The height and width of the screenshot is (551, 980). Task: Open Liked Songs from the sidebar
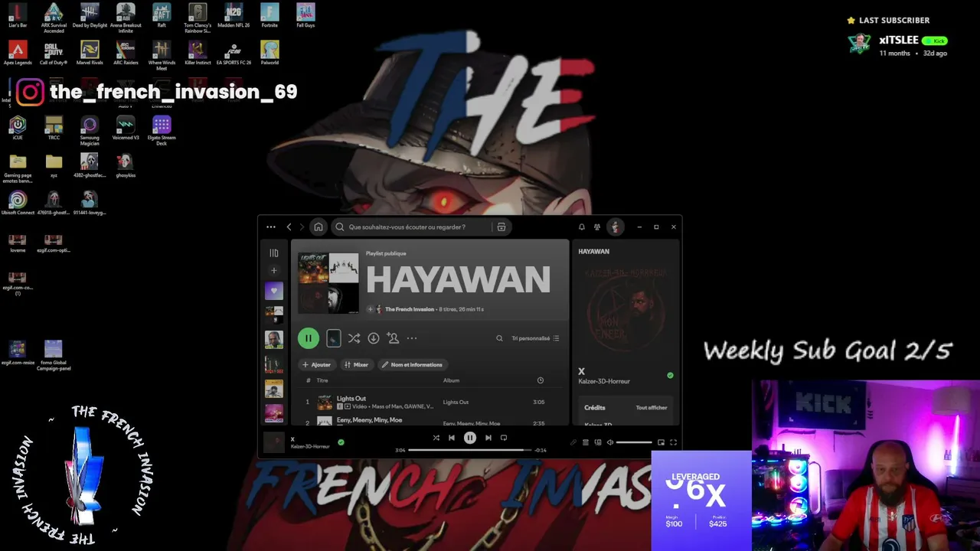coord(274,291)
